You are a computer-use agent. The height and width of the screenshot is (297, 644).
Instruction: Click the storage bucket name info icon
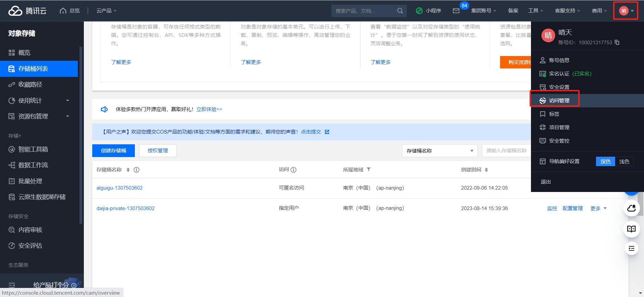click(137, 170)
